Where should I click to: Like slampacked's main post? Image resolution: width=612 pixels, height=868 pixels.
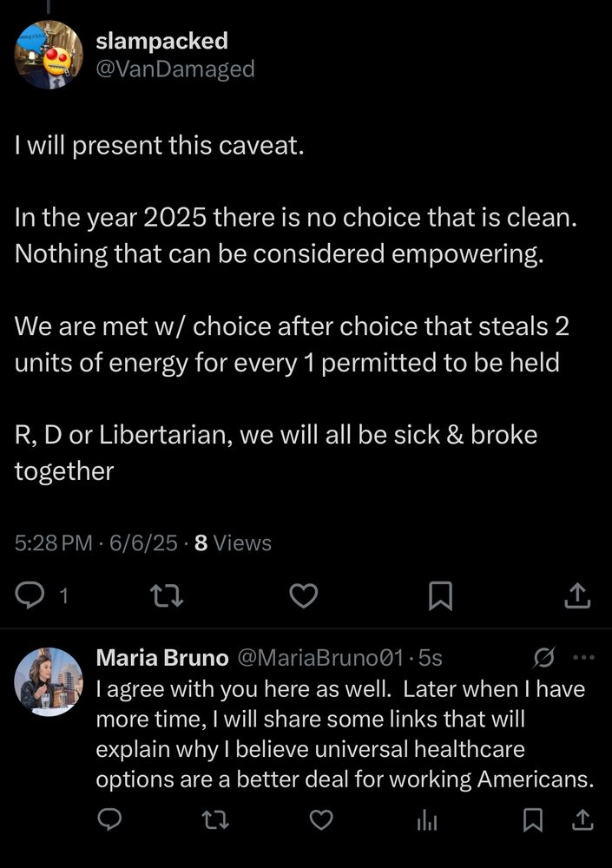tap(303, 595)
